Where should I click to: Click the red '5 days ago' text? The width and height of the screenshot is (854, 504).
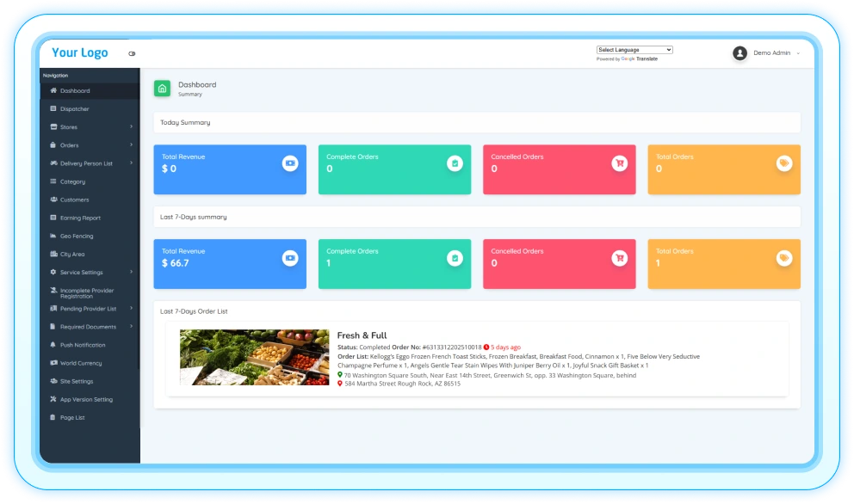click(x=505, y=347)
